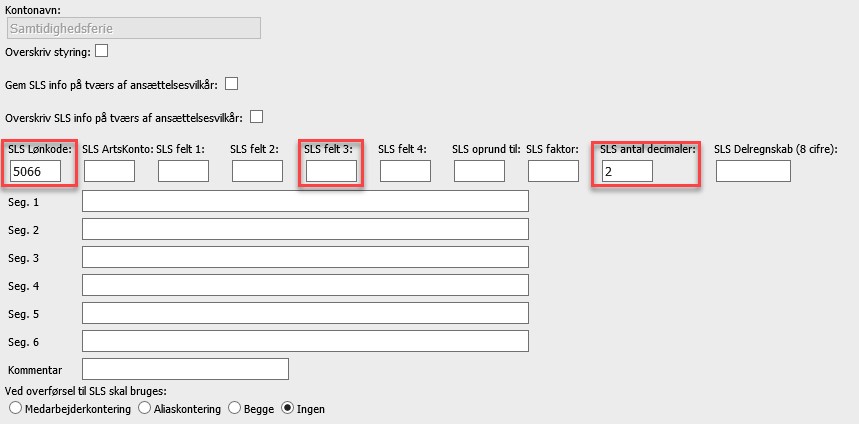Select the Begge radio button
This screenshot has height=424, width=859.
coord(235,408)
